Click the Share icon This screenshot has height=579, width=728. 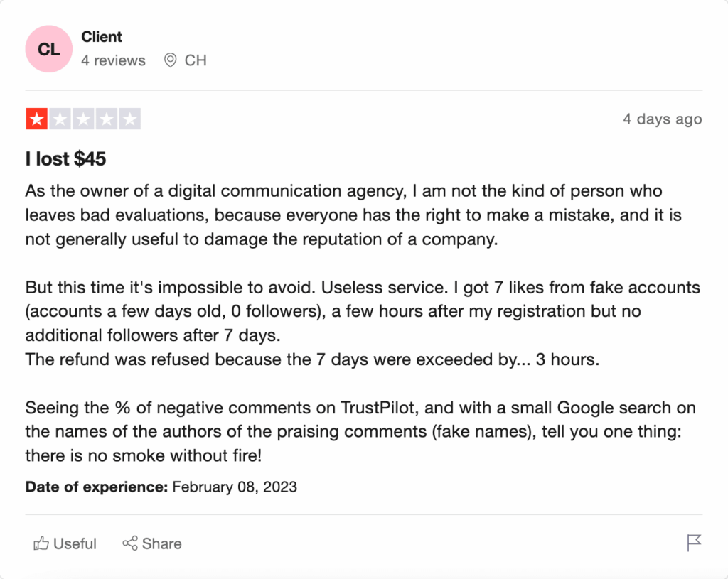click(x=130, y=543)
